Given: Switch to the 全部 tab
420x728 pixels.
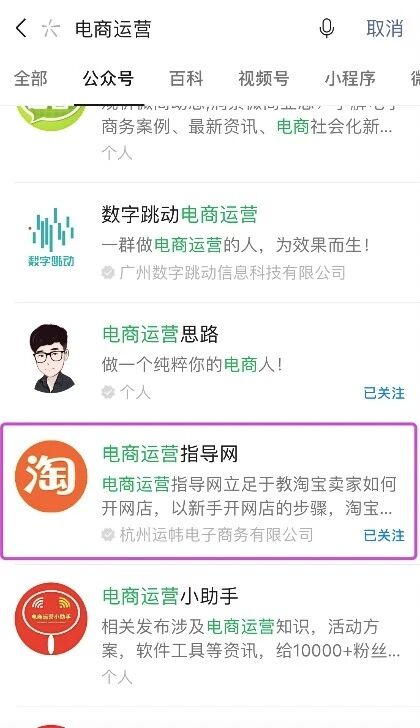Looking at the screenshot, I should click(31, 78).
